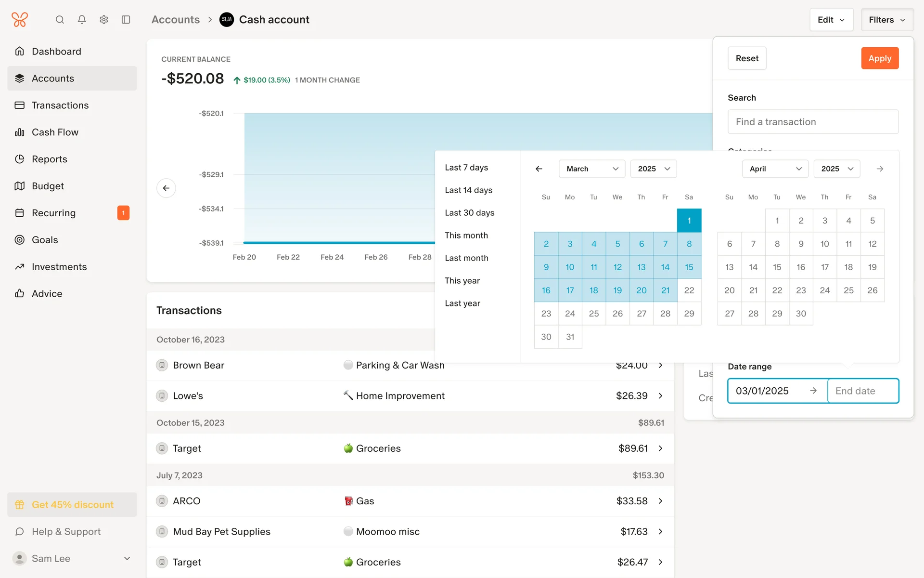The height and width of the screenshot is (578, 924).
Task: Toggle the sidebar panel icon
Action: tap(126, 20)
